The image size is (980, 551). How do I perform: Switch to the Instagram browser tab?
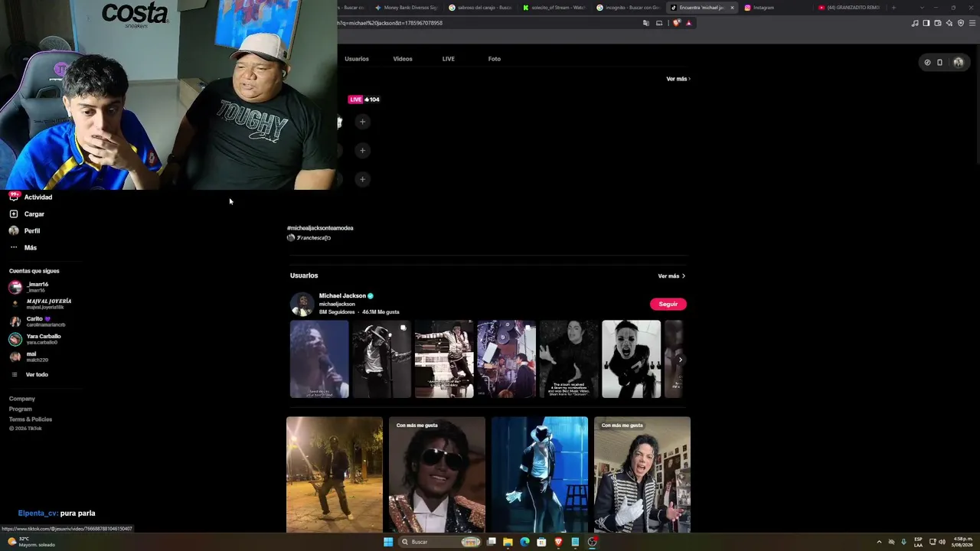pyautogui.click(x=773, y=8)
